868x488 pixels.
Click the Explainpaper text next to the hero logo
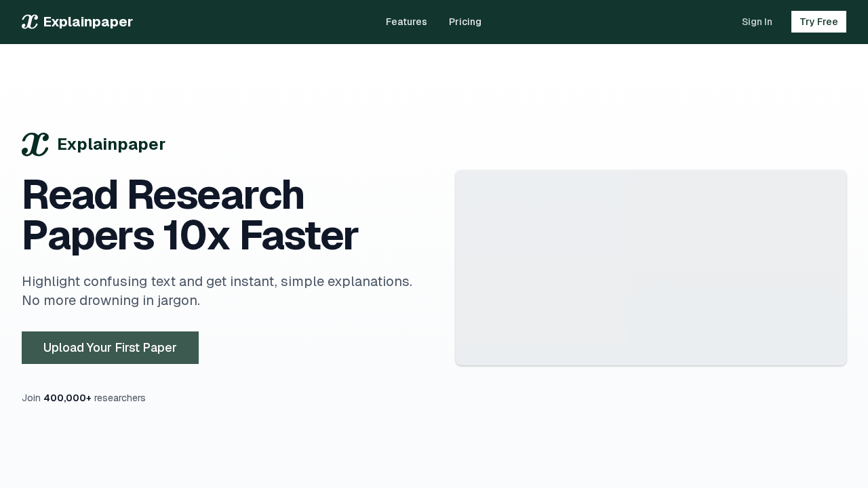[x=111, y=144]
